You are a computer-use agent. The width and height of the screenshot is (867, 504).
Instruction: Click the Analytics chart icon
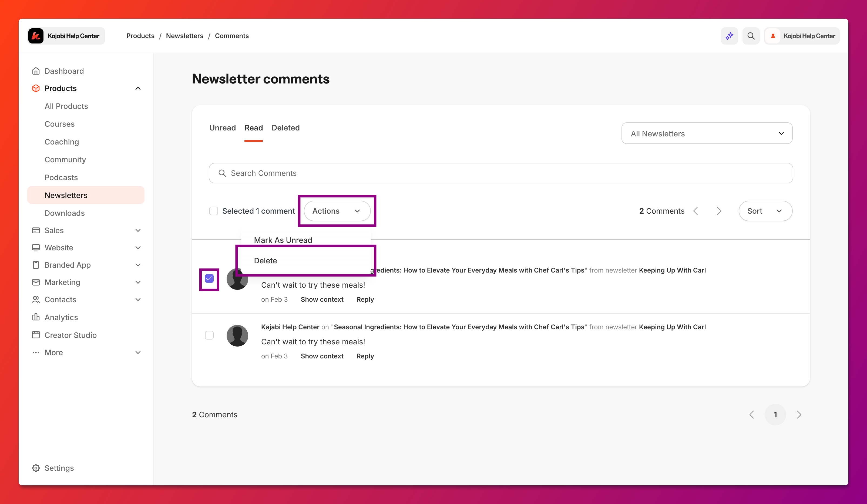(36, 317)
